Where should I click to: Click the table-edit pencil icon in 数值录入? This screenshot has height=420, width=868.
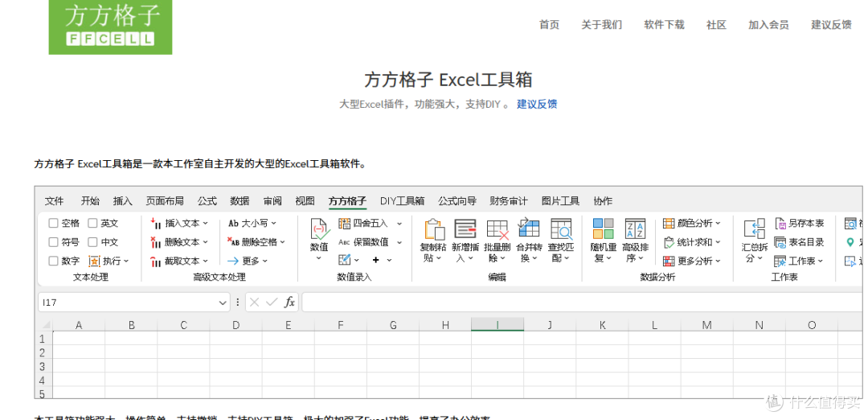click(x=344, y=260)
